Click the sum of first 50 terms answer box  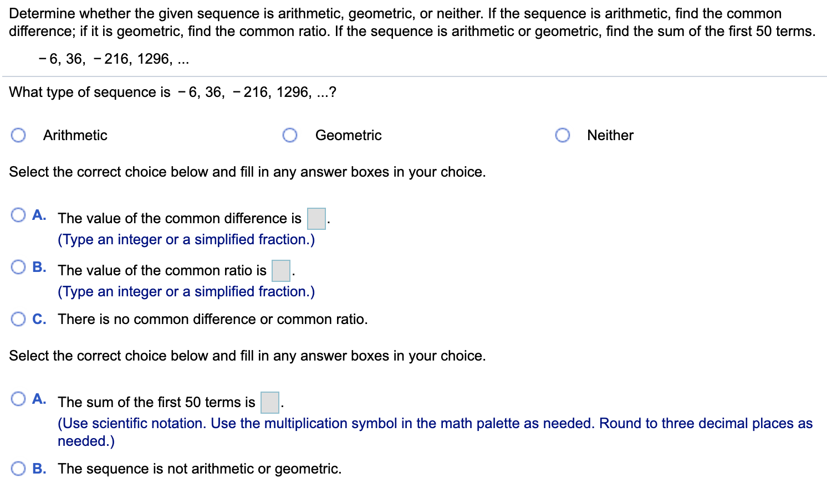[x=269, y=403]
